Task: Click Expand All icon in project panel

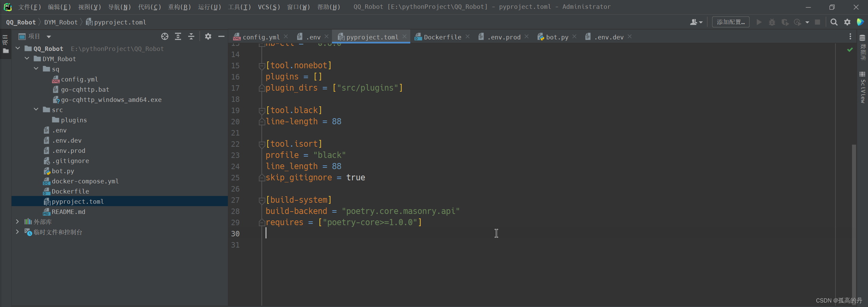Action: (x=178, y=37)
